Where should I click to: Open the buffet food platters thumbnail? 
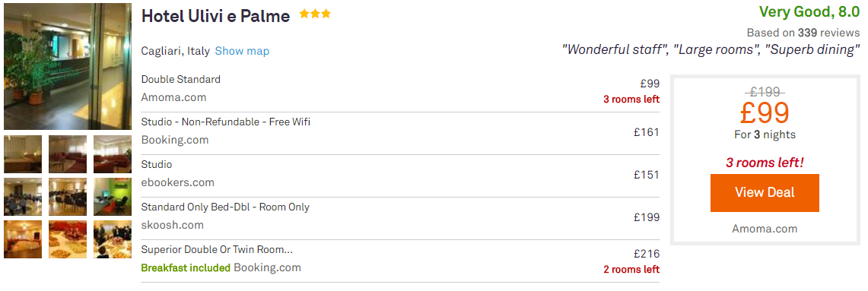coord(68,239)
